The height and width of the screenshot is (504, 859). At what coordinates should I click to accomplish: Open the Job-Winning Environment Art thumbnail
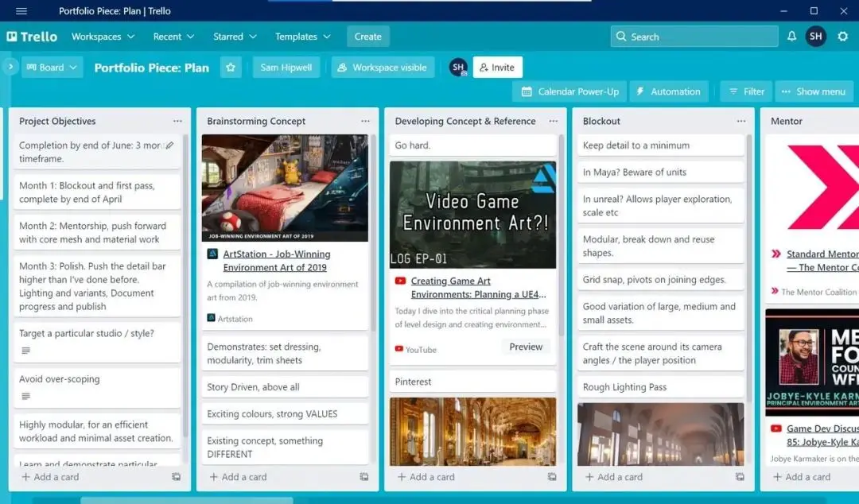pyautogui.click(x=285, y=188)
